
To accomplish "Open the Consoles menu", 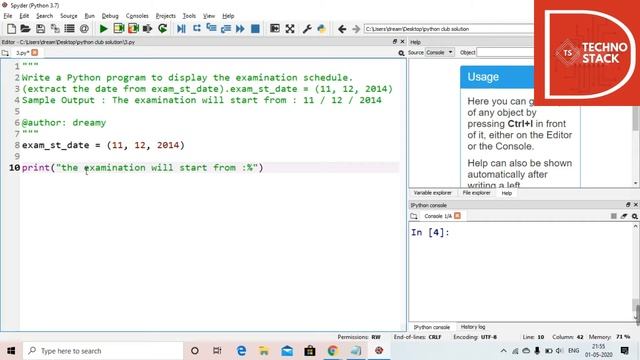I will 137,16.
